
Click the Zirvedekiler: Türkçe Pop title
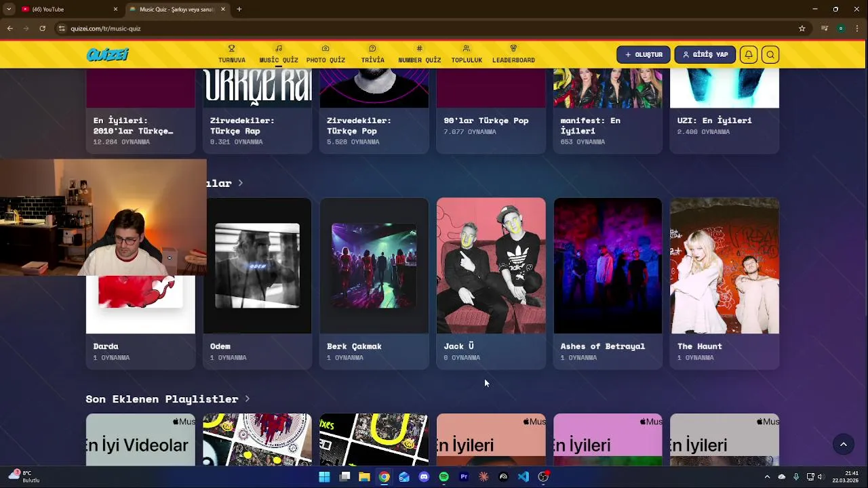(359, 125)
